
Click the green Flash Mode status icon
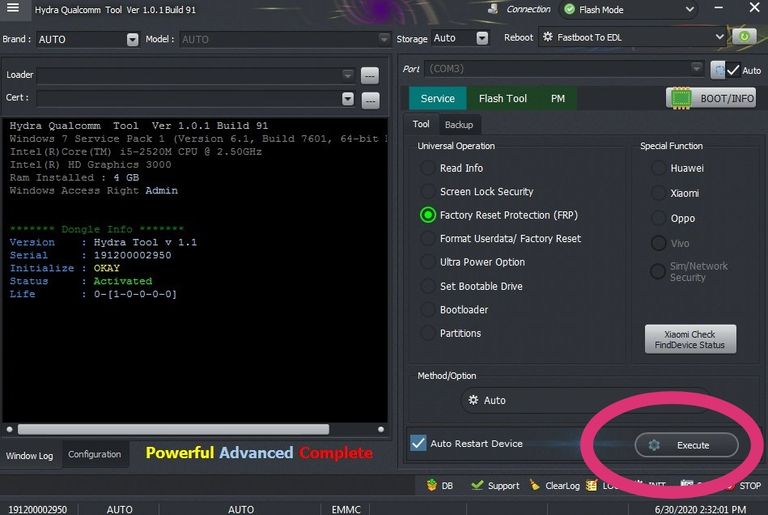pos(570,9)
